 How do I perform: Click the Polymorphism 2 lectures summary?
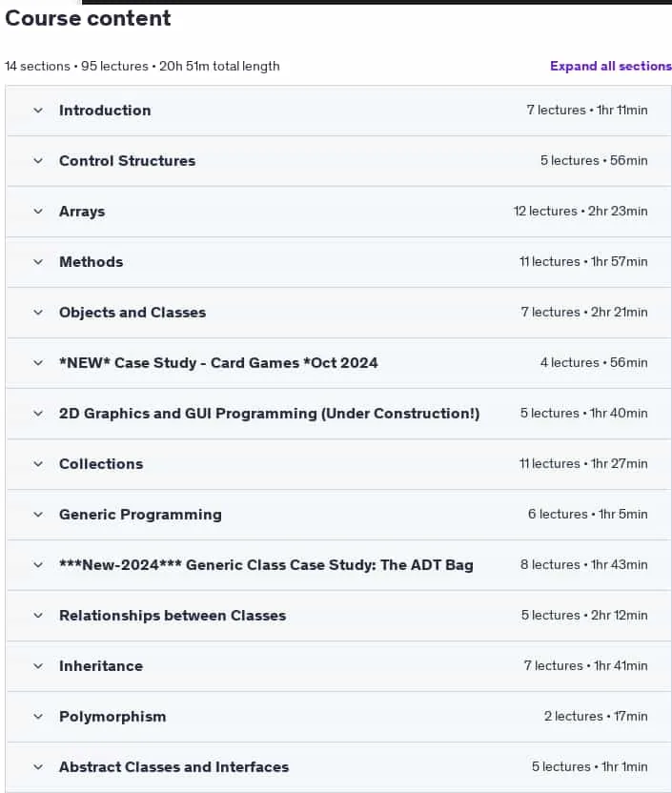point(596,716)
